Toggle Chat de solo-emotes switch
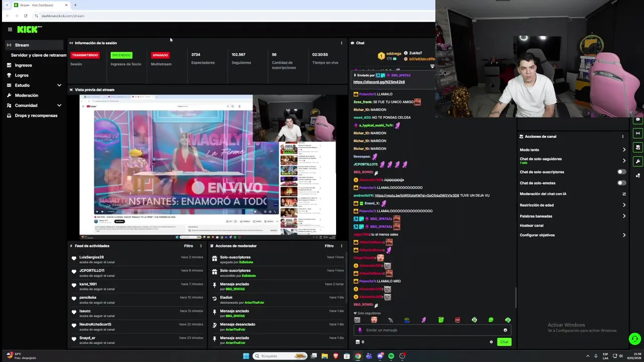This screenshot has width=644, height=362. (x=622, y=183)
